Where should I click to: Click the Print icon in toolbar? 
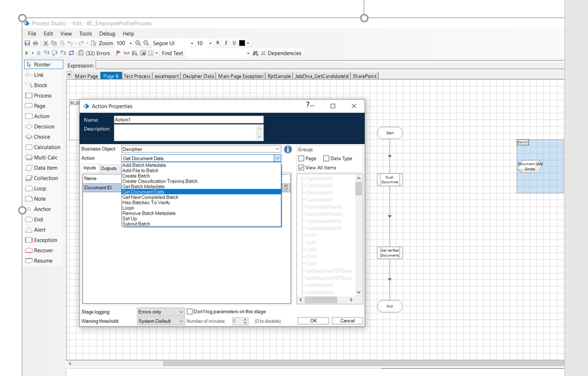[36, 43]
